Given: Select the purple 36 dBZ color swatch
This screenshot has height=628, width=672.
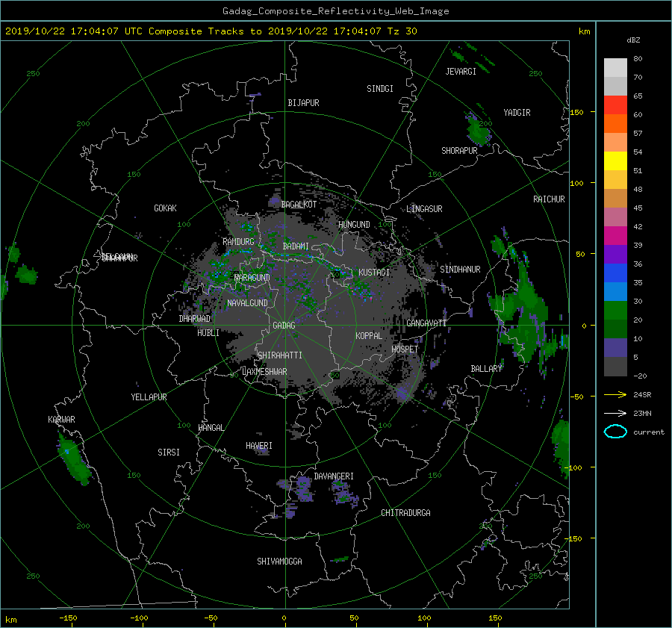Looking at the screenshot, I should click(x=615, y=254).
